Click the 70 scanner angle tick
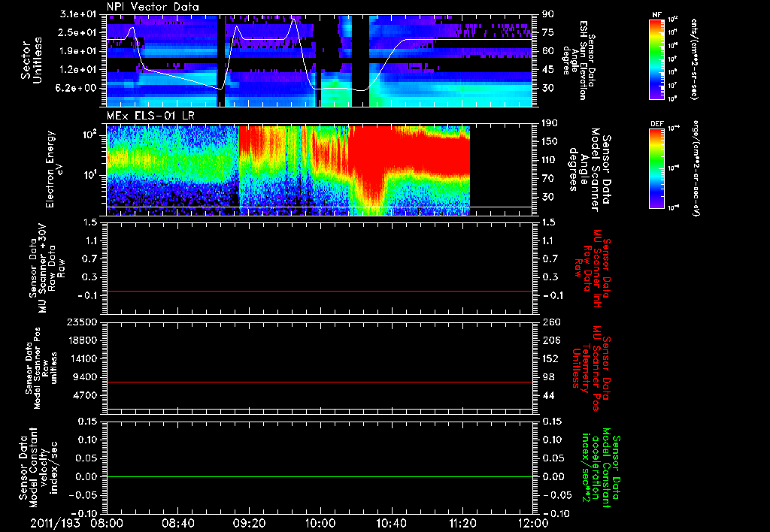This screenshot has width=770, height=532. point(548,179)
